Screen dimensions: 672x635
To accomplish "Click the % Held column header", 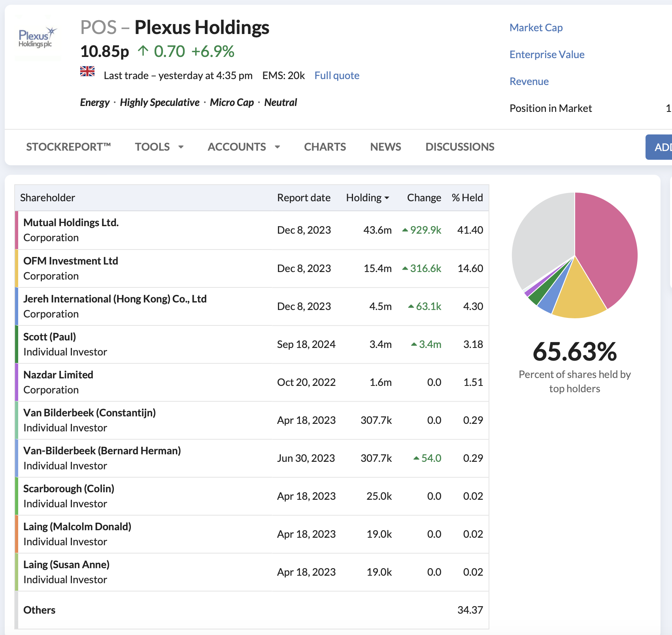I will tap(467, 198).
